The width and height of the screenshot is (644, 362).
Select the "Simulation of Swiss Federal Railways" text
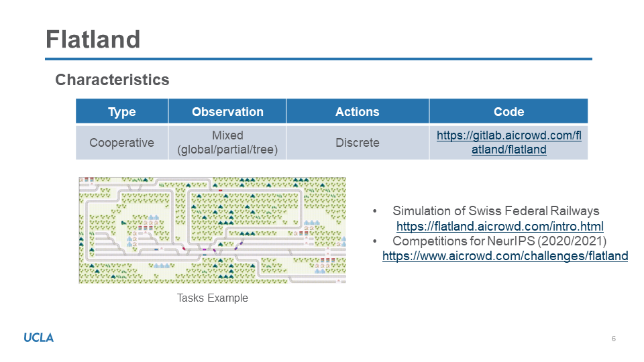(x=496, y=211)
